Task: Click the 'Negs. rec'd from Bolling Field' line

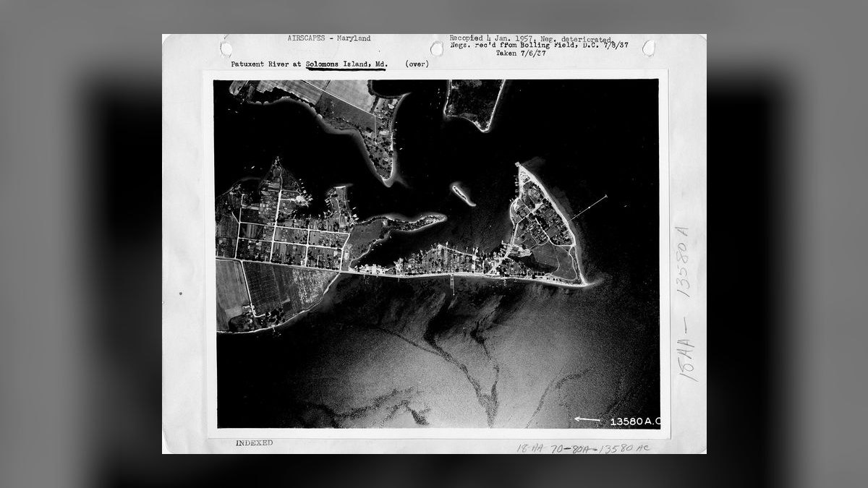Action: [x=539, y=46]
